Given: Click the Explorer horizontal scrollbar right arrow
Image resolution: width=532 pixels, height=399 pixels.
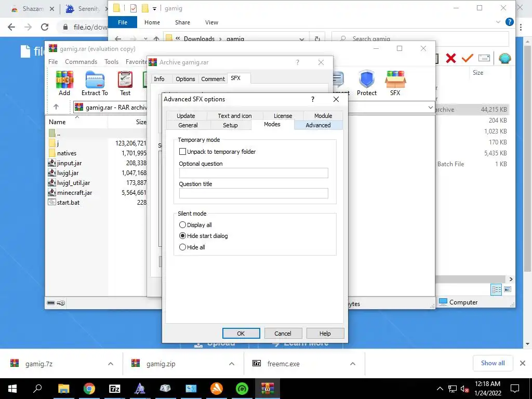Looking at the screenshot, I should (511, 279).
